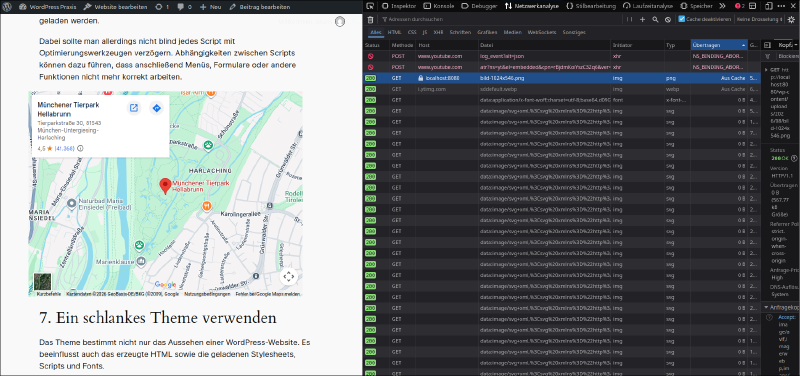Open the Neu menu in admin bar

coord(210,7)
